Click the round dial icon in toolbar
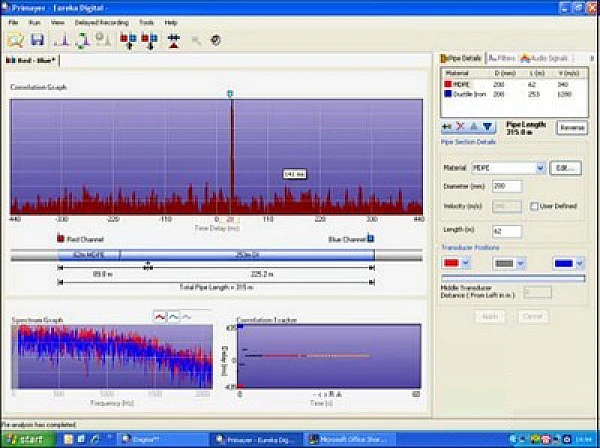Viewport: 600px width, 448px height. tap(215, 40)
